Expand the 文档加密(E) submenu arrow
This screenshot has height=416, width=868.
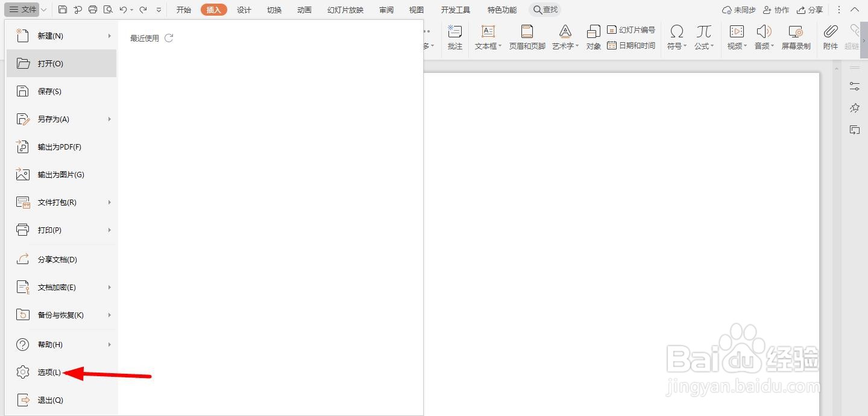point(110,287)
